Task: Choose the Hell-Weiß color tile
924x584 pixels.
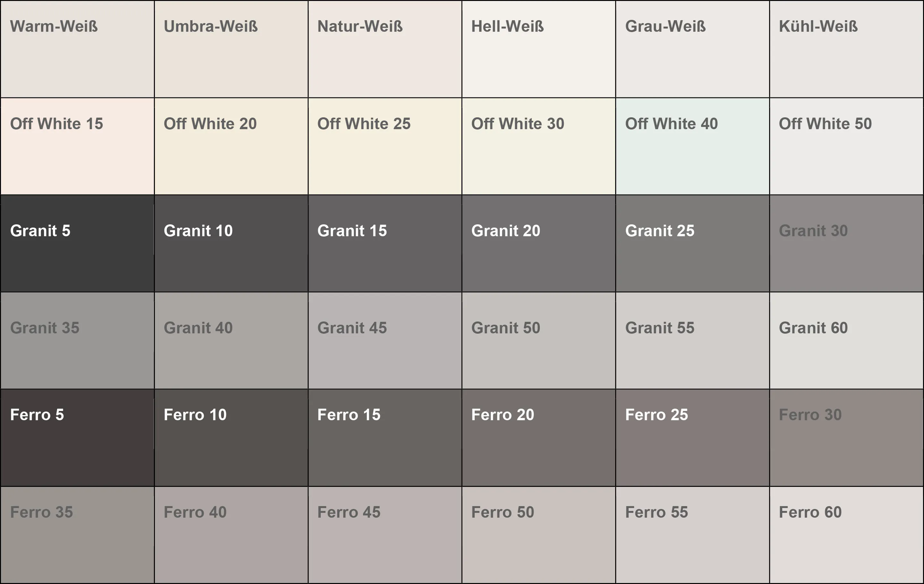Action: (x=539, y=49)
